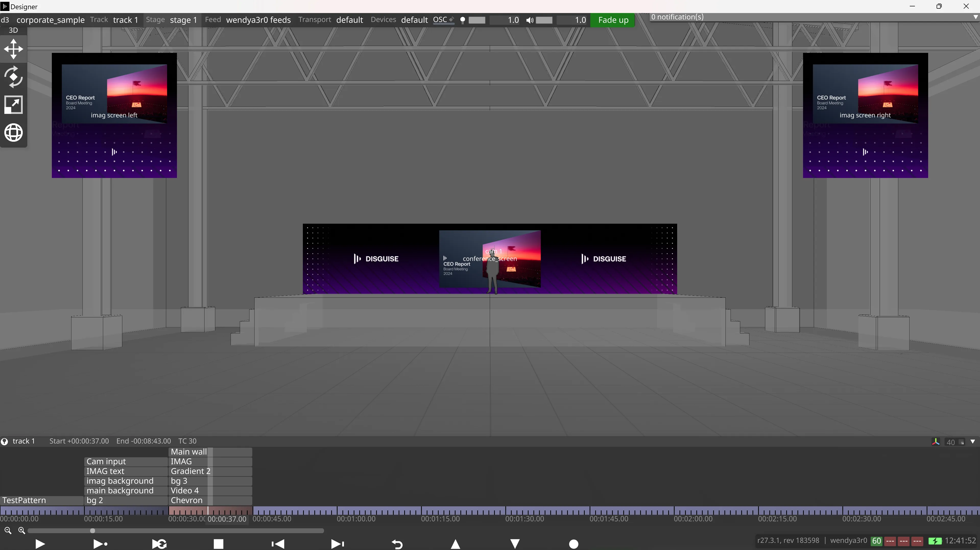The image size is (980, 550).
Task: Toggle the loop section playback mode
Action: tap(159, 544)
